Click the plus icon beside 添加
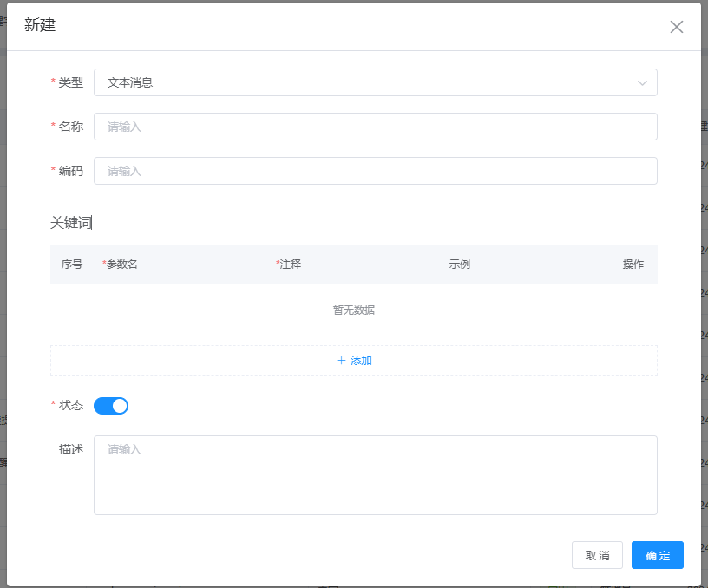This screenshot has width=708, height=588. 341,361
